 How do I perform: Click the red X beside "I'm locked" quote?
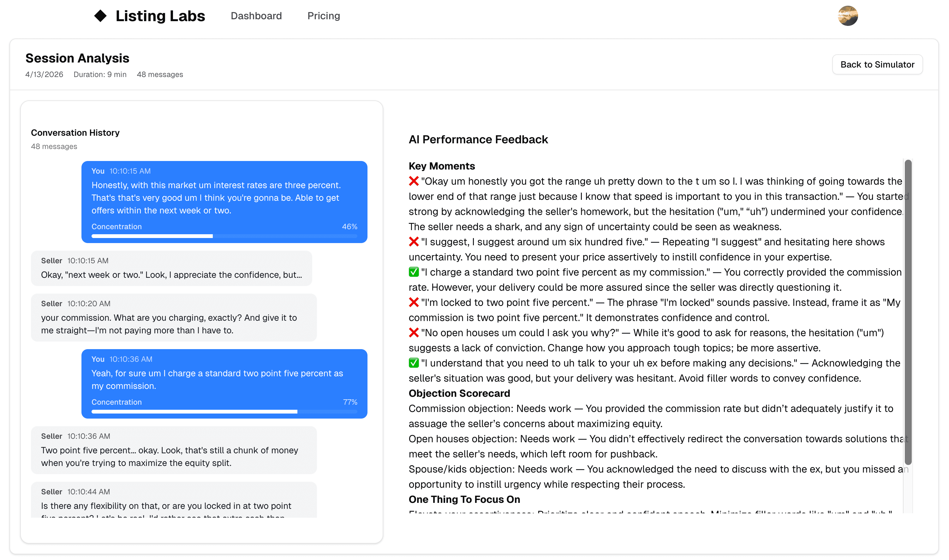(x=414, y=302)
